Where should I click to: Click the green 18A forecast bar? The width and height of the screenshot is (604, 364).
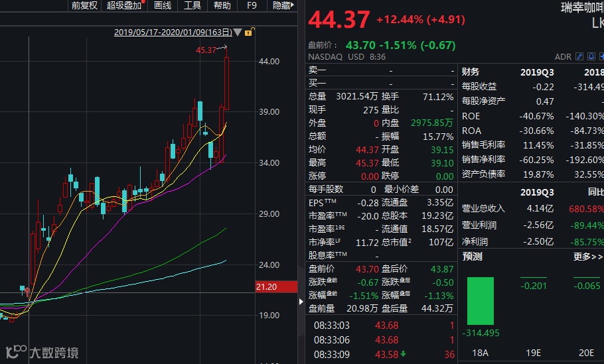[x=481, y=301]
